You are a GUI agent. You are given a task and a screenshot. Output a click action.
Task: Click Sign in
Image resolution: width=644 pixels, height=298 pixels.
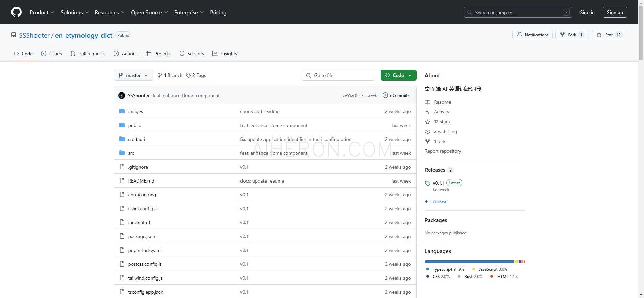(587, 12)
